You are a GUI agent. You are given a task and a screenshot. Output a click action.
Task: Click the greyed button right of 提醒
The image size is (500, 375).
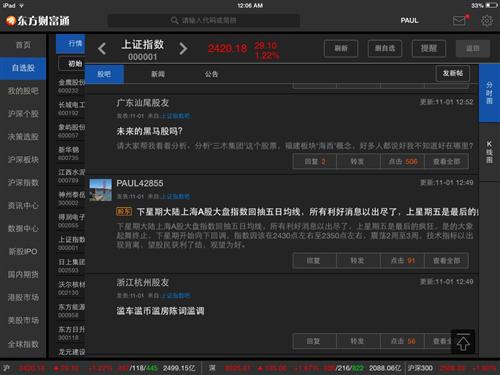click(x=473, y=49)
